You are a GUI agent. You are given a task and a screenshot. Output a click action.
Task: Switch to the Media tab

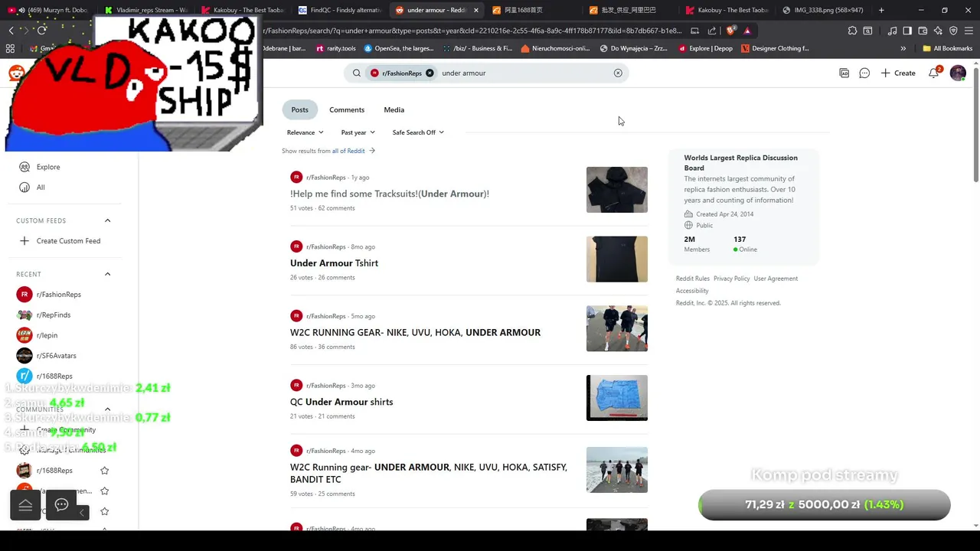pos(394,109)
